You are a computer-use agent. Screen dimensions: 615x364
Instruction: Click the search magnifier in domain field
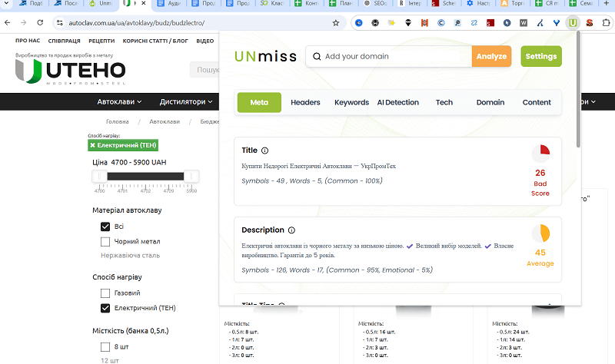pos(317,56)
